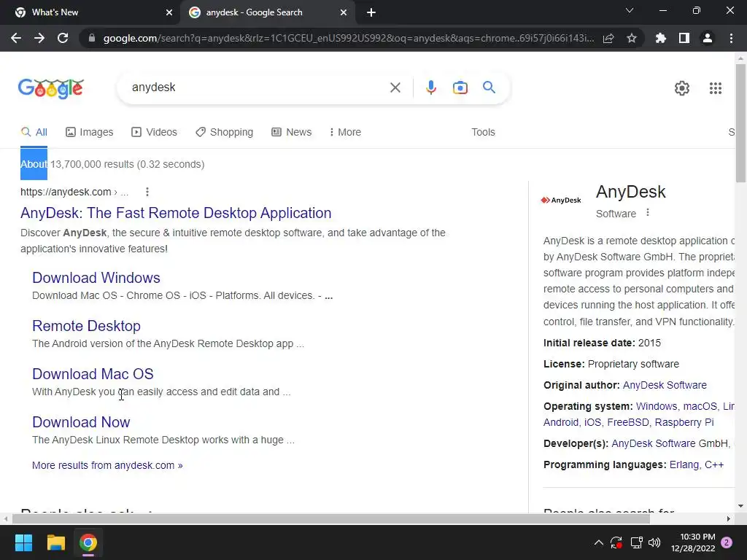Click More results from anydesk.com
Viewport: 747px width, 560px height.
coord(107,465)
